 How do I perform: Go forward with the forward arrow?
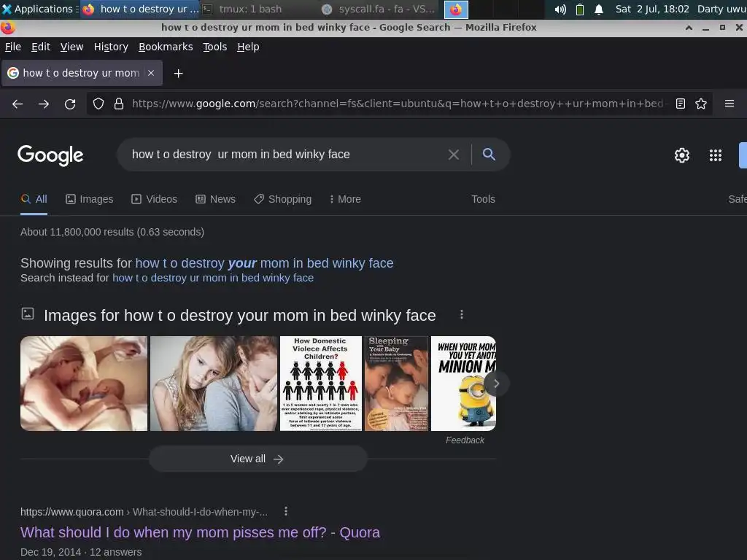(43, 104)
